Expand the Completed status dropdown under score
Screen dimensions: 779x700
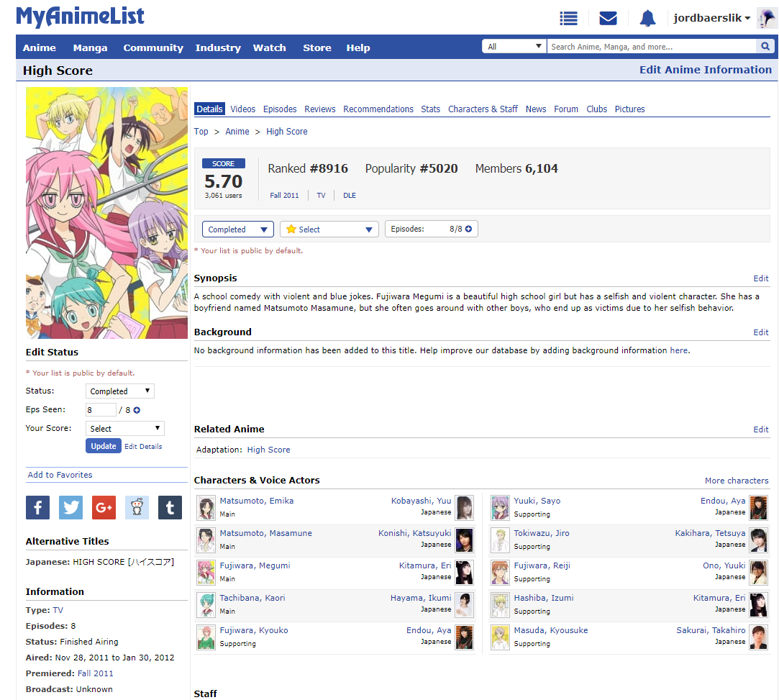[x=238, y=229]
